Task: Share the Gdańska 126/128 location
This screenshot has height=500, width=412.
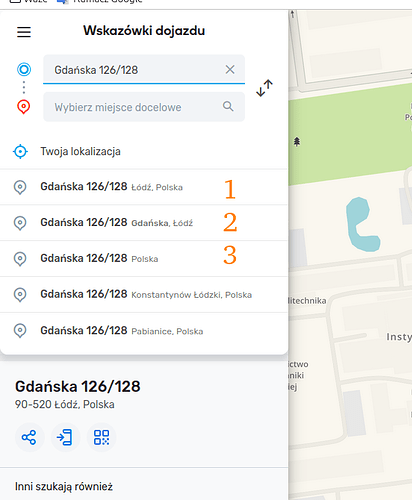Action: 29,437
